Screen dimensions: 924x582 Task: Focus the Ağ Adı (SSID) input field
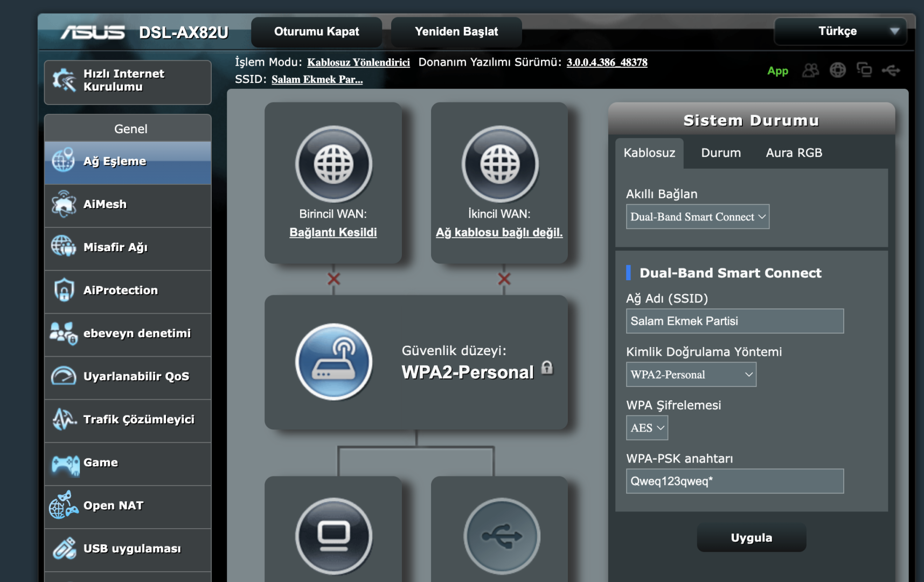(x=735, y=321)
